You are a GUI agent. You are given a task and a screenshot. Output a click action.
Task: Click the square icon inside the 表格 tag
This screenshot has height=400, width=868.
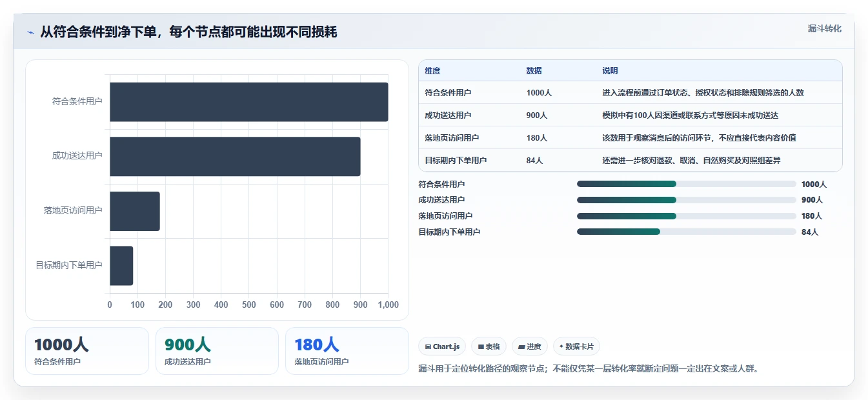(481, 347)
